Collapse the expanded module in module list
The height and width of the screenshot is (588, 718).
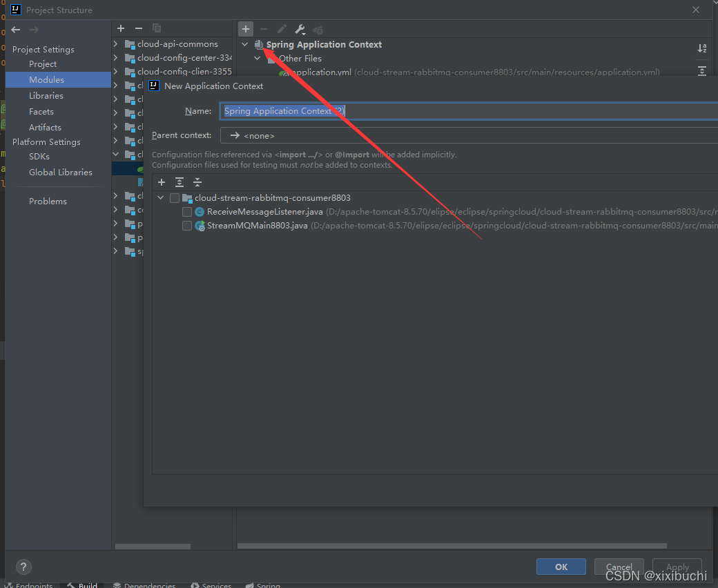click(x=116, y=154)
